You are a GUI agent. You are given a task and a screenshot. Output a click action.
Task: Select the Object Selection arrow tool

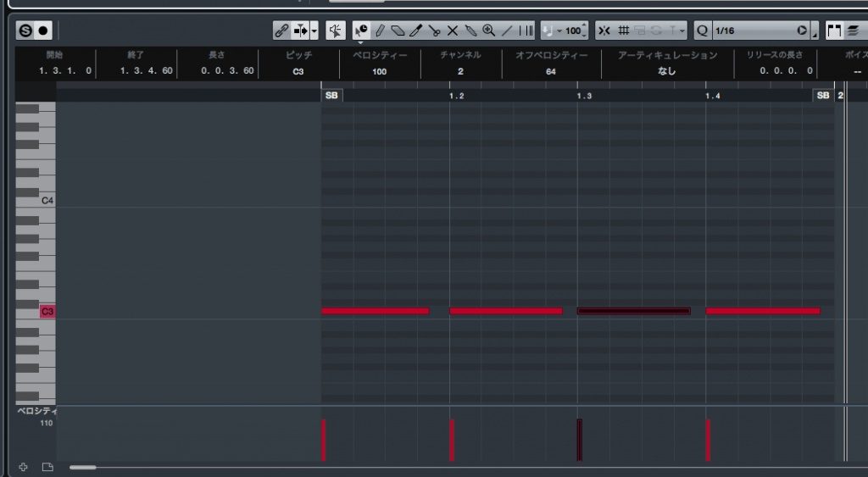tap(361, 31)
